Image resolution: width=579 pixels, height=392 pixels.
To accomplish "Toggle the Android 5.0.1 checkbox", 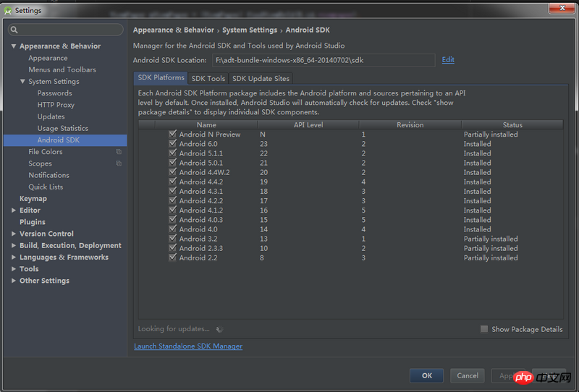I will point(172,163).
